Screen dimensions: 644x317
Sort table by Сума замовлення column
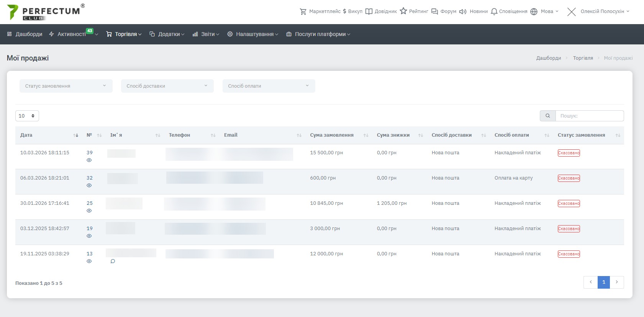[x=332, y=135]
